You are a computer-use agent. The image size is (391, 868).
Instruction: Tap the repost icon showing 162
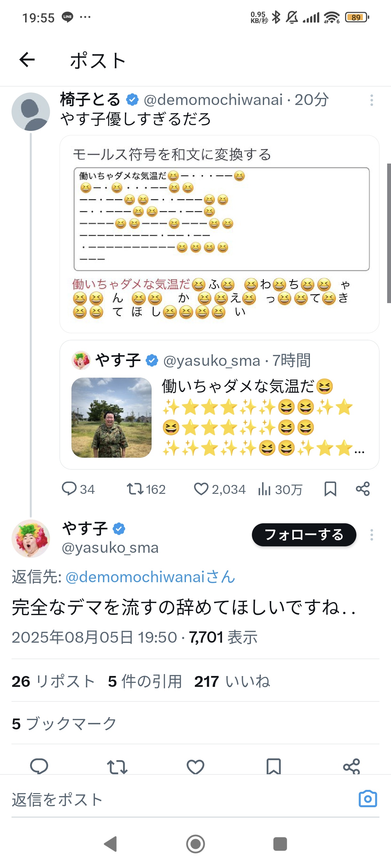(x=146, y=489)
